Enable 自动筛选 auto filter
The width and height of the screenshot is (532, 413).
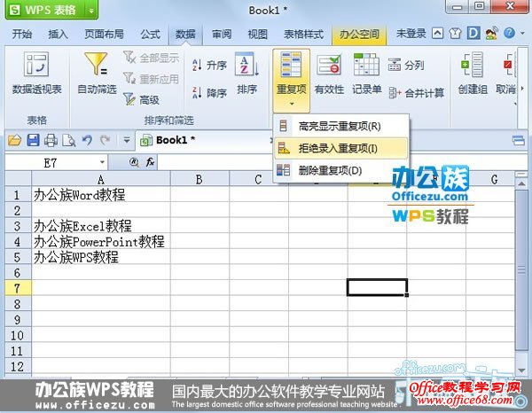[x=97, y=74]
